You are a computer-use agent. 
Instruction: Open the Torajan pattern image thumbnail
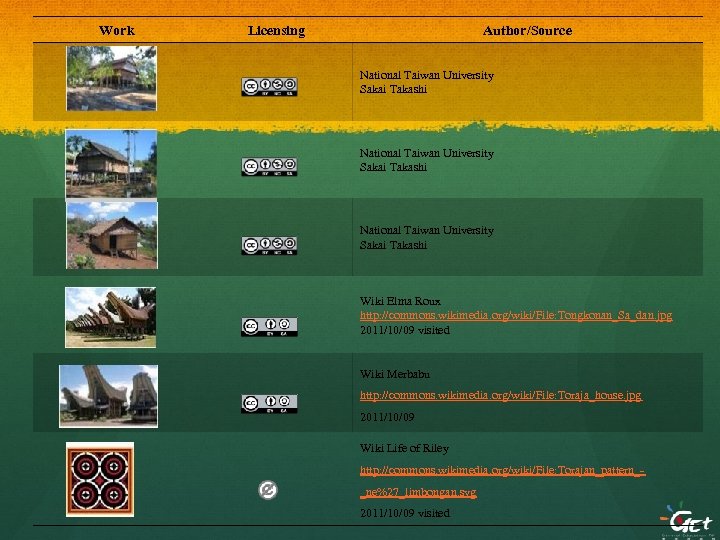pyautogui.click(x=100, y=479)
